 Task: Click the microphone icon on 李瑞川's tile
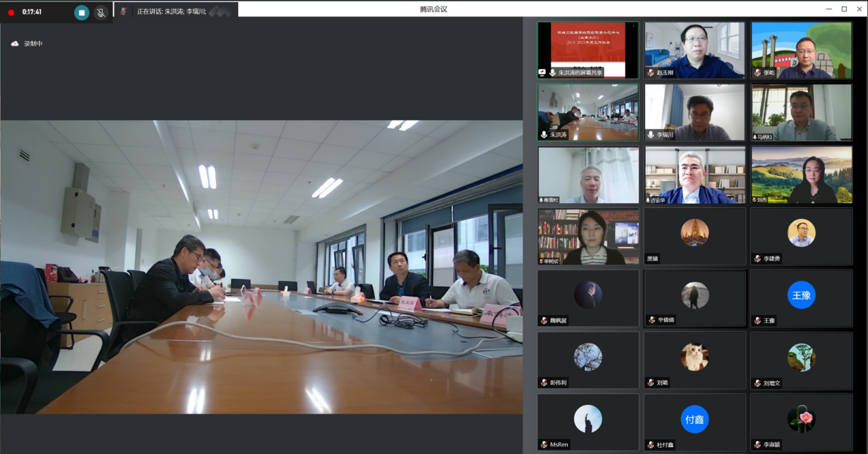[650, 135]
